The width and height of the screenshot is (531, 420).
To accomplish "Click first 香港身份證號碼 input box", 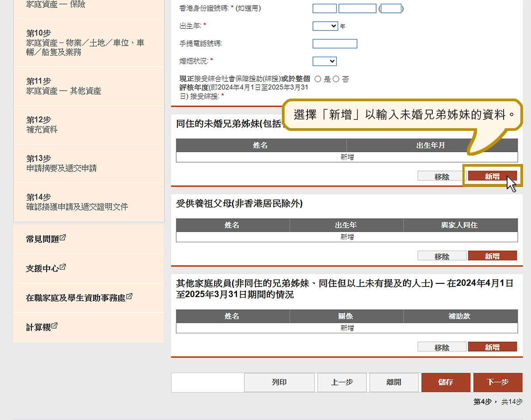I will tap(324, 8).
